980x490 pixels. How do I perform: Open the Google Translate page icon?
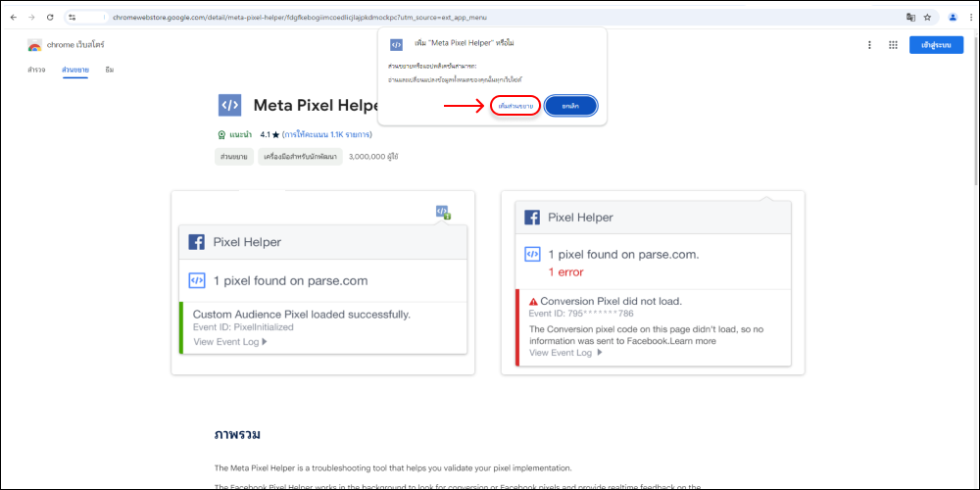[x=911, y=18]
